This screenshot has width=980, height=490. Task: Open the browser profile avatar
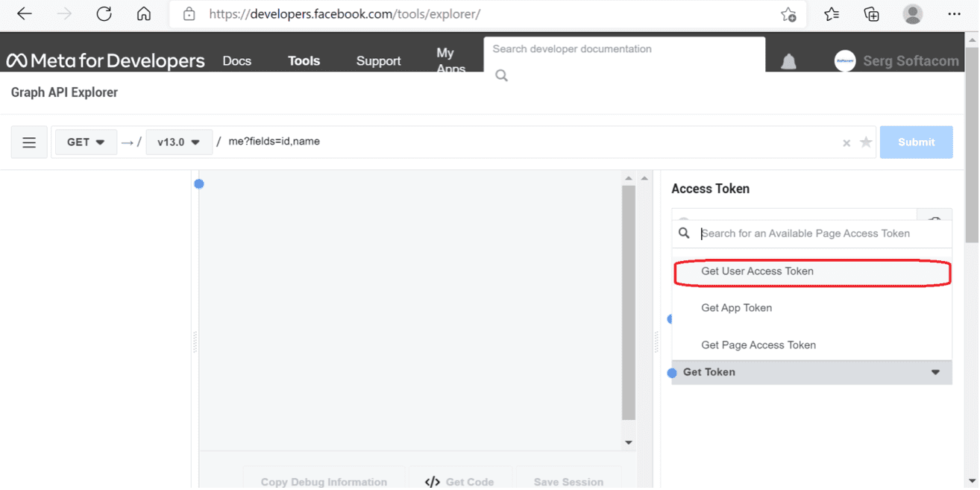point(912,13)
